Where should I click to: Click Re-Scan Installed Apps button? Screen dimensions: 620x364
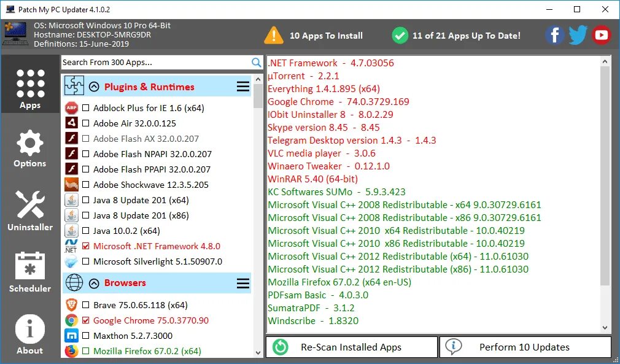pyautogui.click(x=352, y=347)
